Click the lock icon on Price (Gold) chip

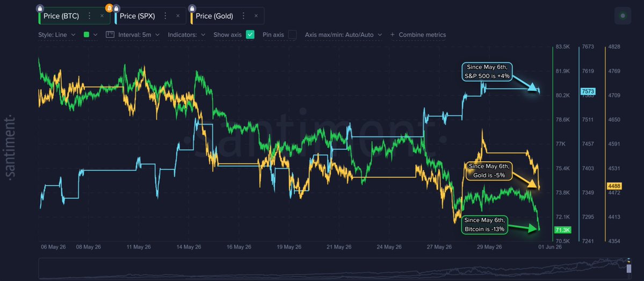pyautogui.click(x=191, y=8)
